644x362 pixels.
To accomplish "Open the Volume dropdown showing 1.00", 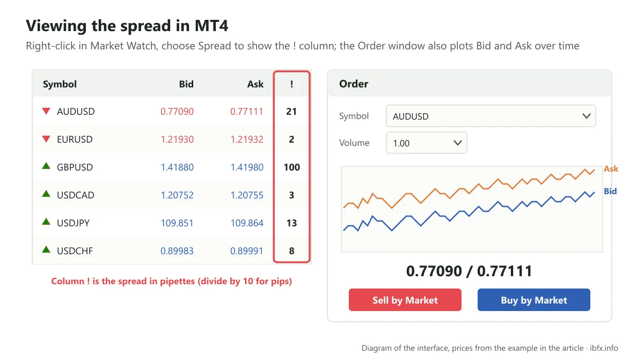I will click(427, 143).
